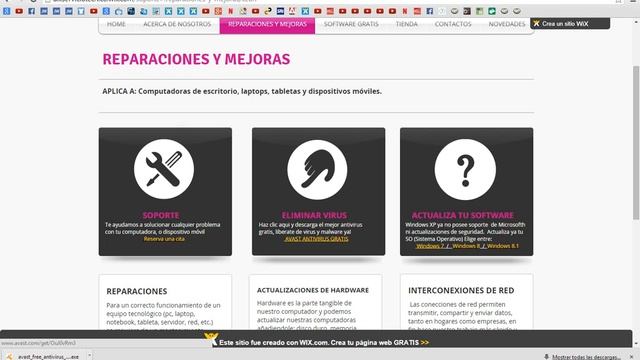The image size is (640, 360).
Task: Open the Python logo bookmark
Action: 268,11
